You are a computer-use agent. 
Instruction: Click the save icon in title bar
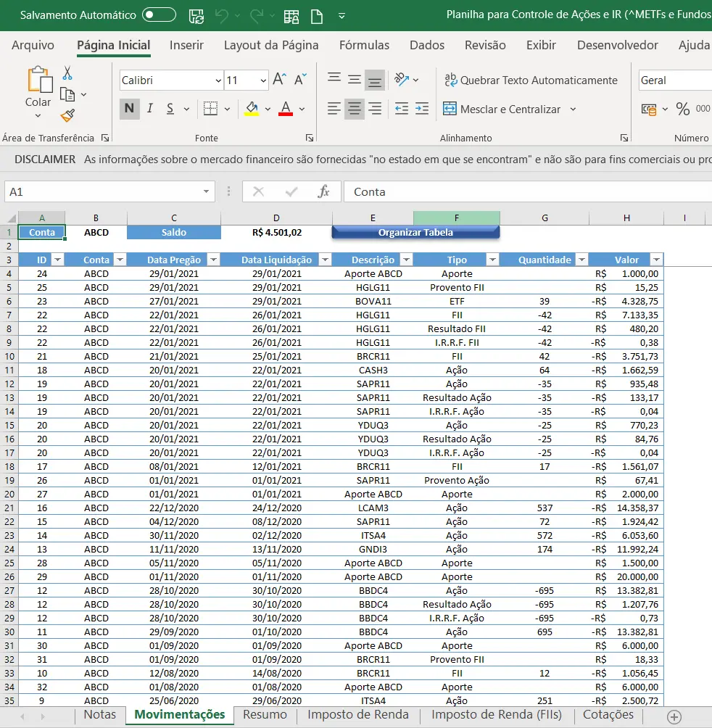[196, 16]
